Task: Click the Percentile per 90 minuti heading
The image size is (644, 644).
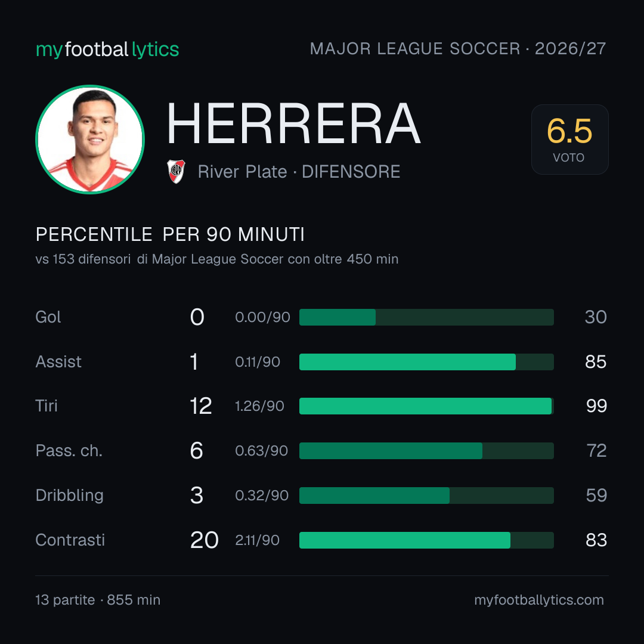Action: click(x=170, y=234)
